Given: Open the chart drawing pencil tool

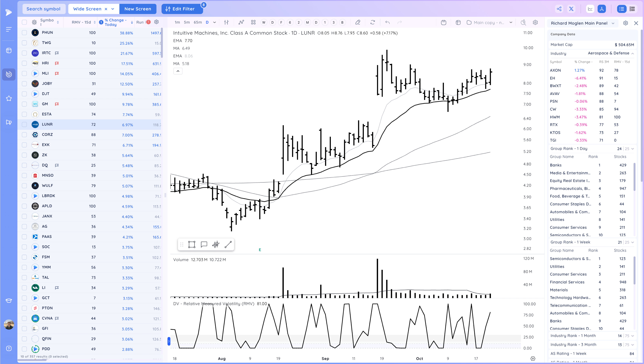Looking at the screenshot, I should point(358,23).
